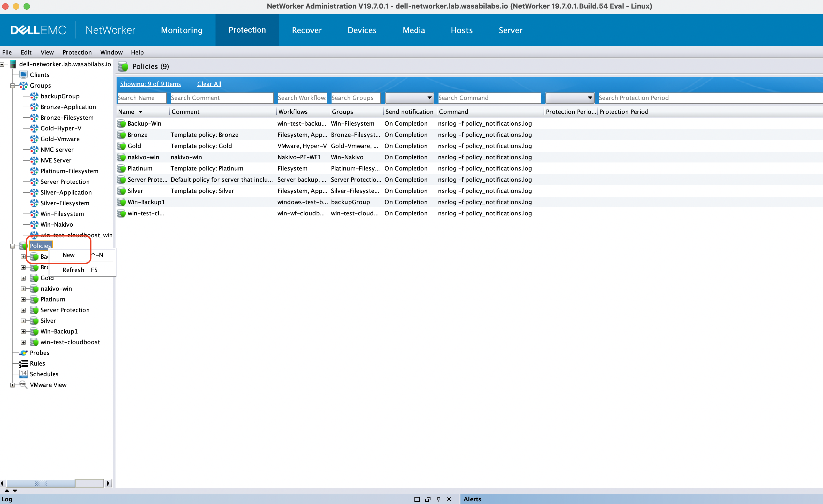Screen dimensions: 823x504
Task: Click inside the Search Comment field
Action: (222, 98)
